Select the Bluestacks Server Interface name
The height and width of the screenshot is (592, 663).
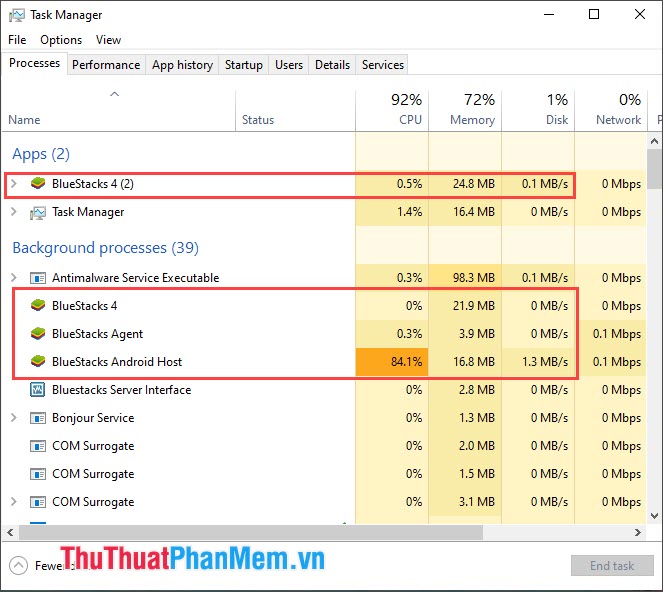(121, 390)
